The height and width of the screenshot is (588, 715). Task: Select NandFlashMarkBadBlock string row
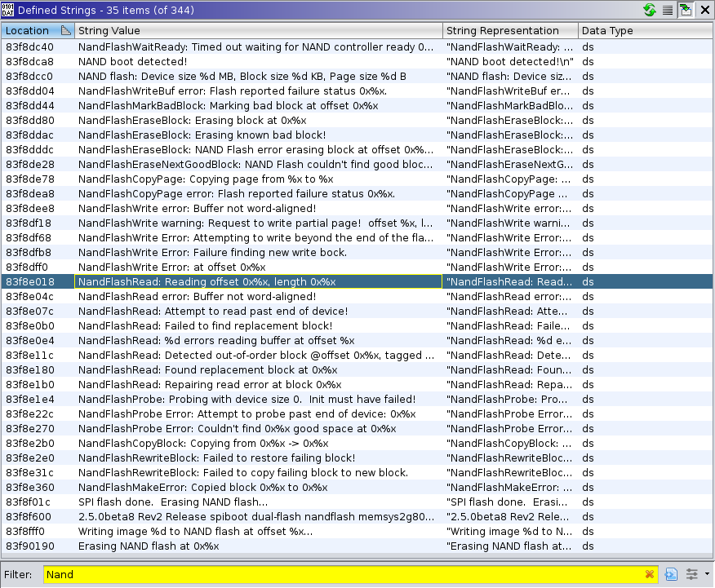pos(357,106)
